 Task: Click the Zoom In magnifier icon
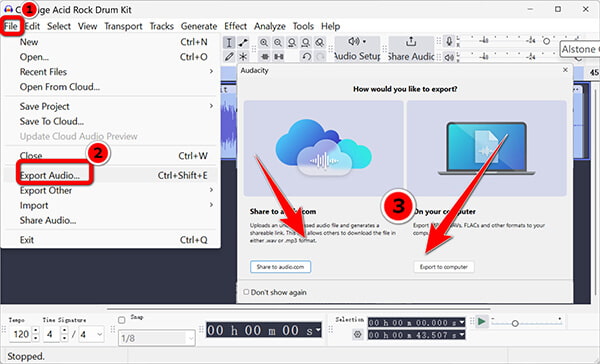click(264, 42)
